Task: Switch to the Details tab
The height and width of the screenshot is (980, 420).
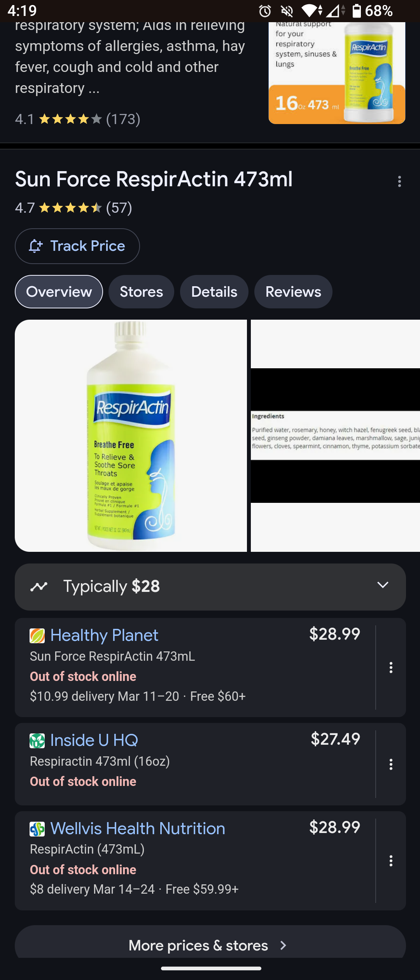Action: point(214,292)
